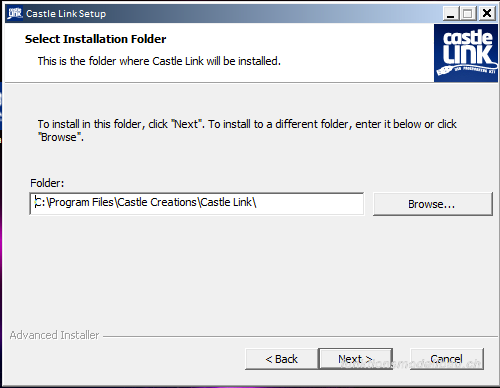Click the "Advanced Installer" label
The height and width of the screenshot is (388, 500).
click(x=54, y=335)
